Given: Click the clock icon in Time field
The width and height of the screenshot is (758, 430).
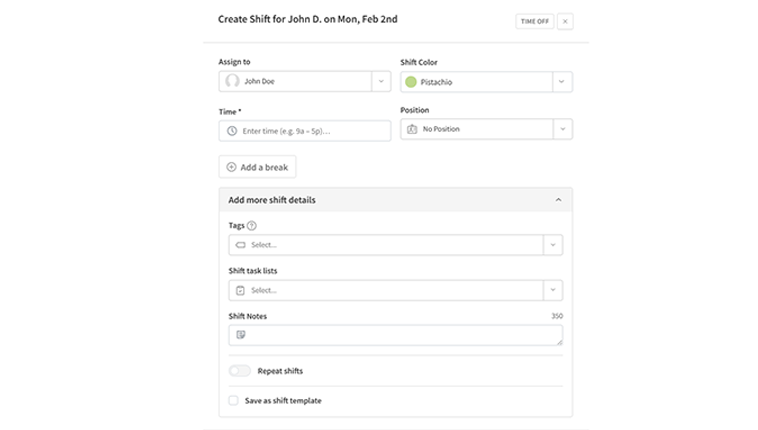Looking at the screenshot, I should (232, 131).
